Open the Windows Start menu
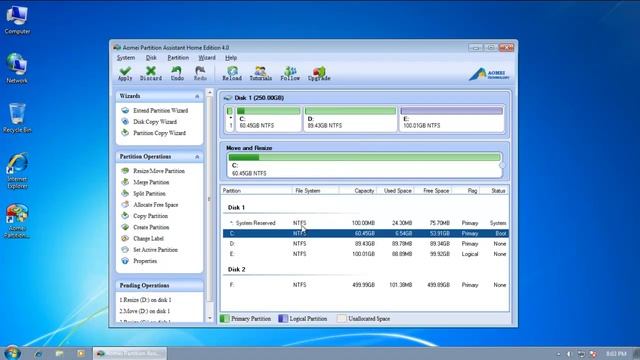Image resolution: width=640 pixels, height=360 pixels. point(12,353)
